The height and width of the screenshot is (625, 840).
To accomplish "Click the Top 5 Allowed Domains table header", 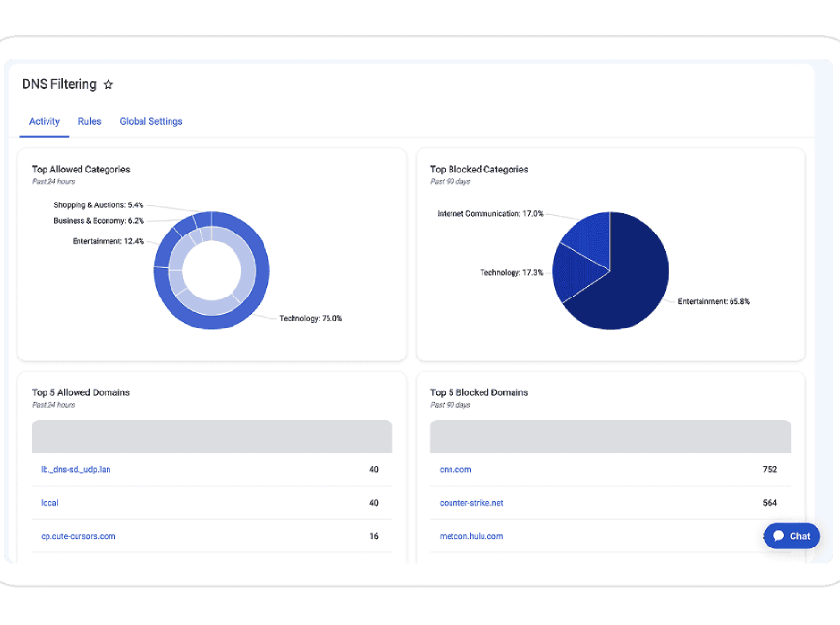I will (x=212, y=436).
